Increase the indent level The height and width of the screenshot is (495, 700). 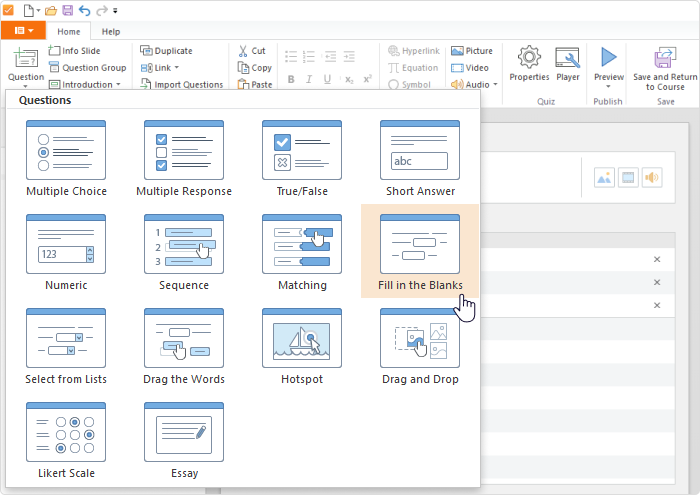pyautogui.click(x=349, y=56)
